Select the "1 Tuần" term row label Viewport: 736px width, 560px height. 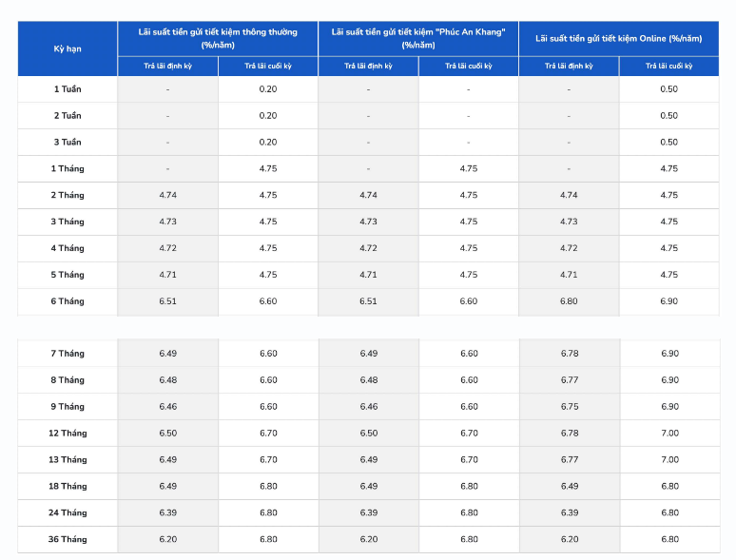68,89
